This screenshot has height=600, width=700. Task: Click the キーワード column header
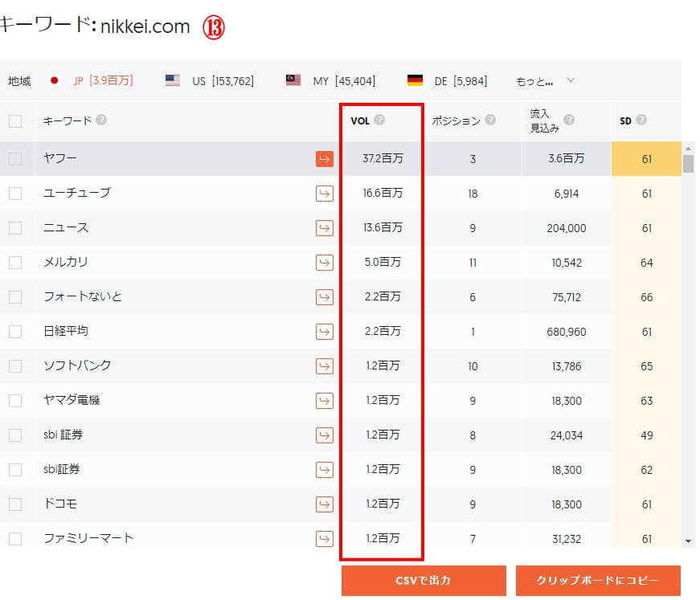[x=67, y=120]
